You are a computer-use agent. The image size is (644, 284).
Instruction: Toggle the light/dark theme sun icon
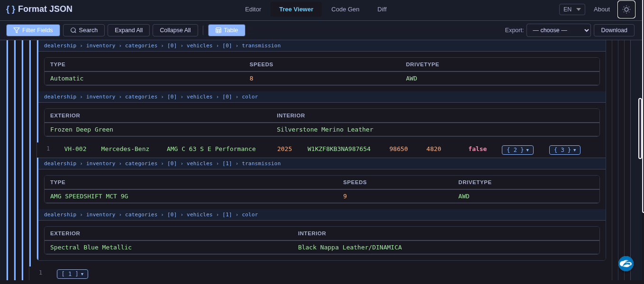[x=626, y=9]
